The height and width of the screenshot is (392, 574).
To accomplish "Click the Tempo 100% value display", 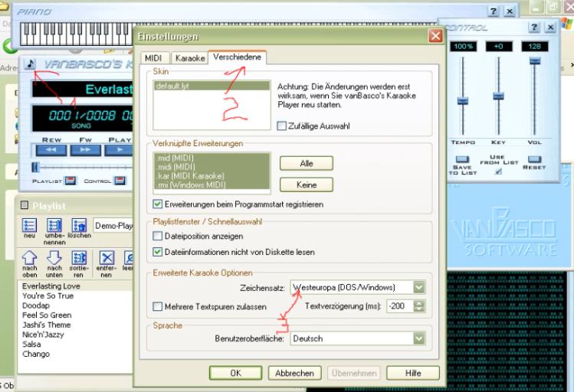I will tap(463, 47).
